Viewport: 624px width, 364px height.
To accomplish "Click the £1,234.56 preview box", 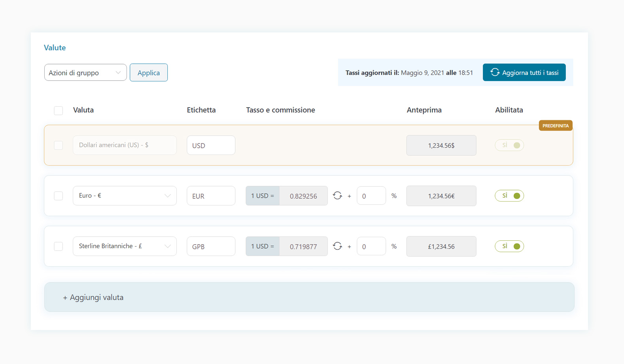I will (x=441, y=247).
